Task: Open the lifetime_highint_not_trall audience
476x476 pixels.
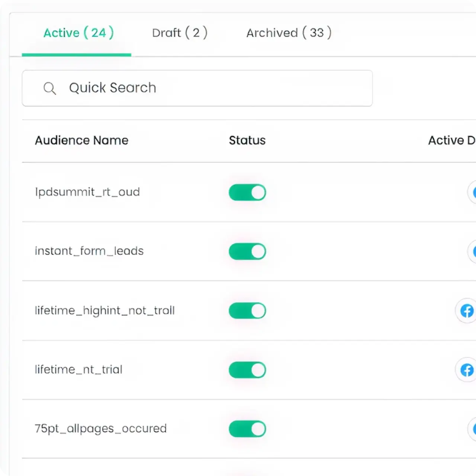Action: (x=105, y=311)
